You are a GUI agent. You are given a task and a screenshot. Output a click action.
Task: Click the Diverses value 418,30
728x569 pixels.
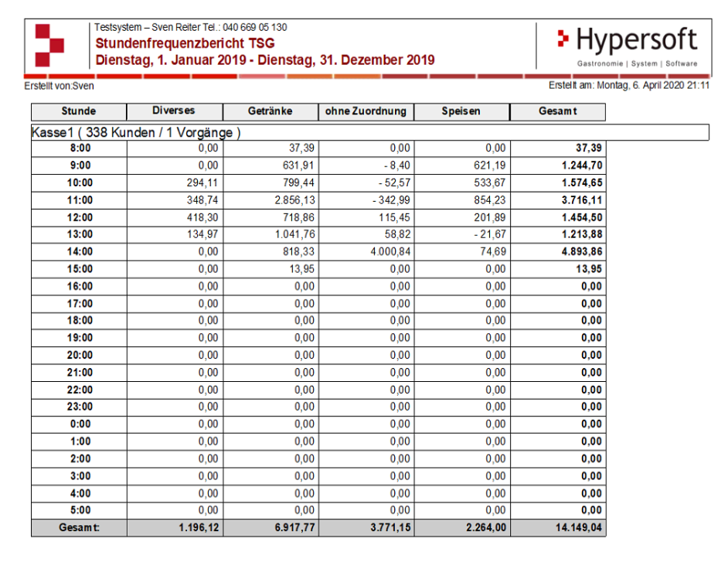[x=202, y=217]
